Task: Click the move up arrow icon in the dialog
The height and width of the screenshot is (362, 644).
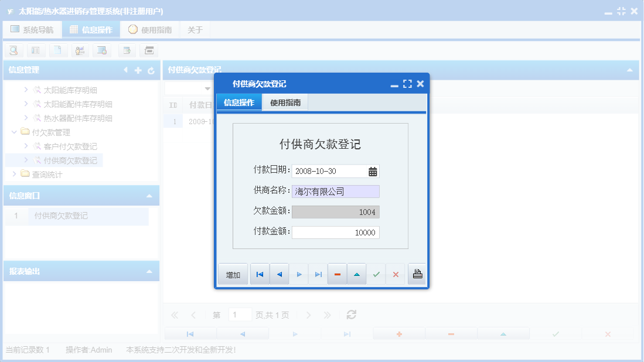Action: [357, 274]
